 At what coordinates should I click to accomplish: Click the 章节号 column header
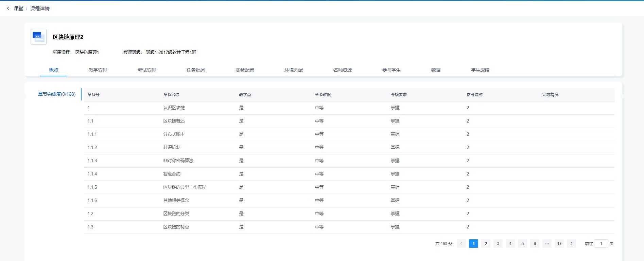pos(93,95)
